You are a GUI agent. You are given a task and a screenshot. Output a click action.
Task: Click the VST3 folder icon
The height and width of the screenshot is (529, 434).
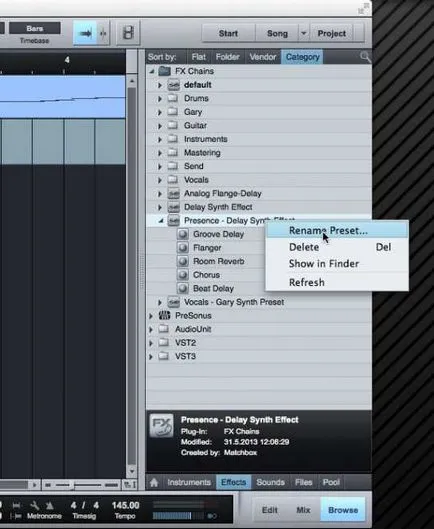tap(164, 356)
